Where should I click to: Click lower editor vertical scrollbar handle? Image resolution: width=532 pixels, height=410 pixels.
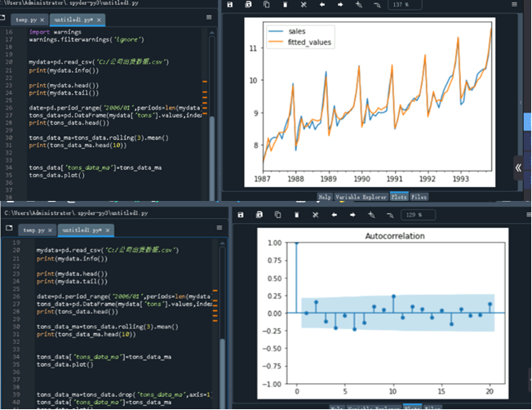pos(223,373)
